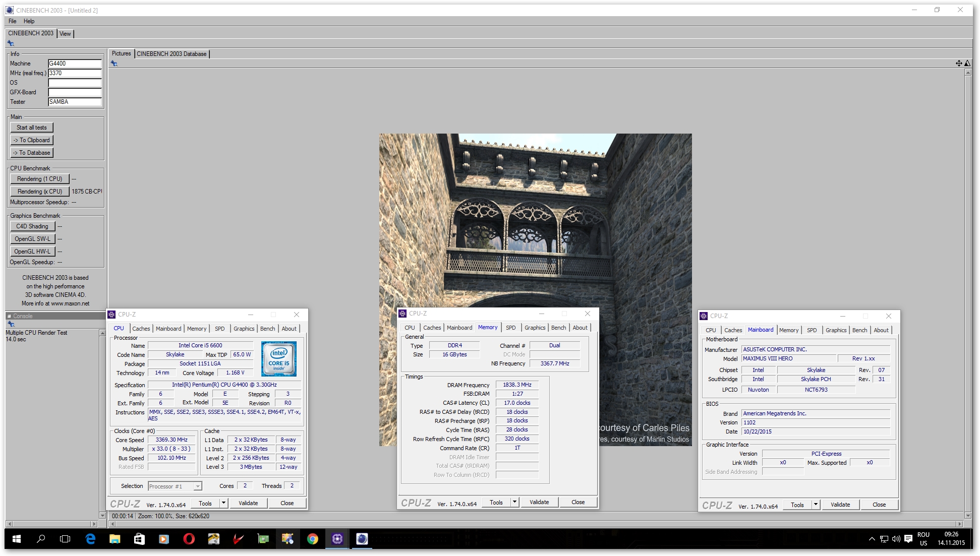980x556 pixels.
Task: Launch Opera browser from the taskbar
Action: point(189,539)
